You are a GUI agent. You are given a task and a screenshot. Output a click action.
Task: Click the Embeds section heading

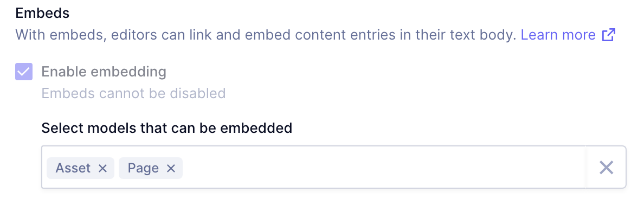[42, 13]
